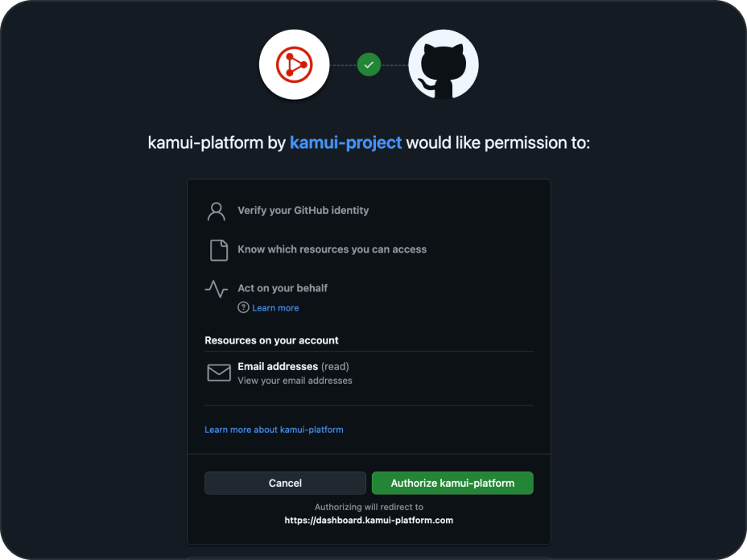
Task: Click the Verify your GitHub identity text
Action: (303, 211)
